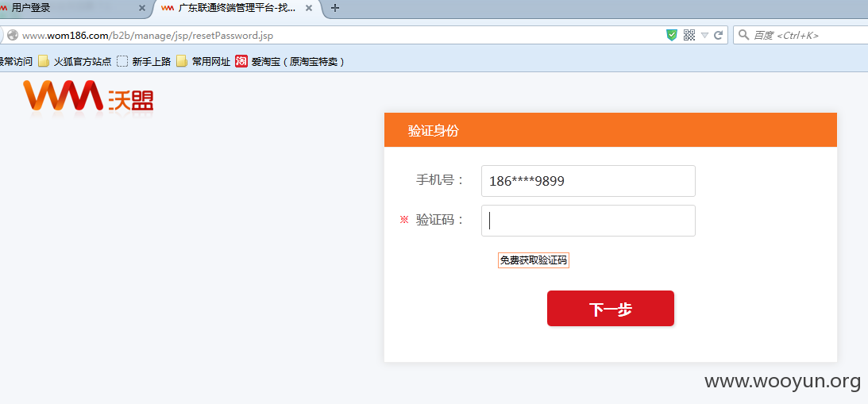Open the 新手上路 bookmark
This screenshot has height=404, width=868.
144,61
